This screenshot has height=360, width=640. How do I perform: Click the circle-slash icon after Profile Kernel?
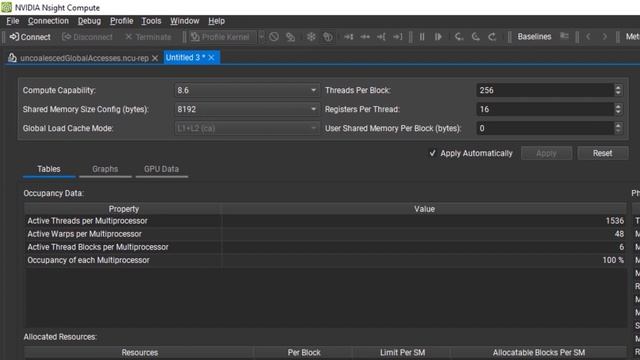(x=274, y=37)
